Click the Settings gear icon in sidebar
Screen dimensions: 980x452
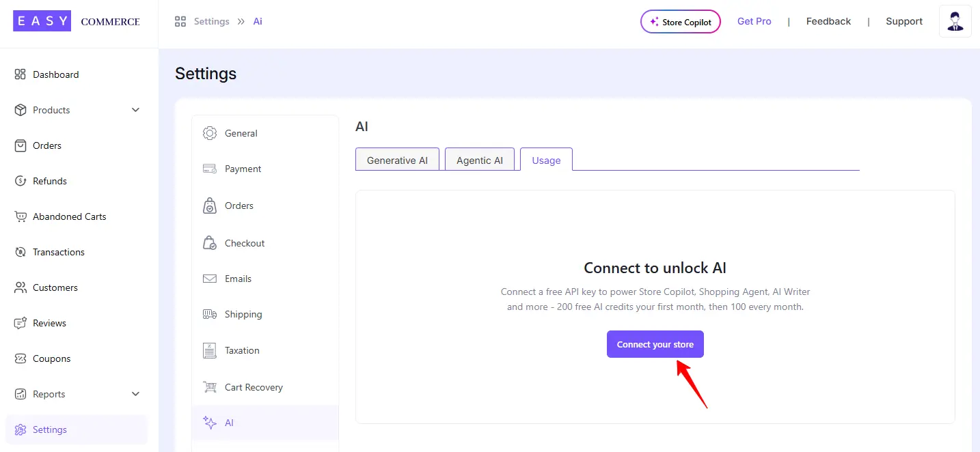[20, 429]
